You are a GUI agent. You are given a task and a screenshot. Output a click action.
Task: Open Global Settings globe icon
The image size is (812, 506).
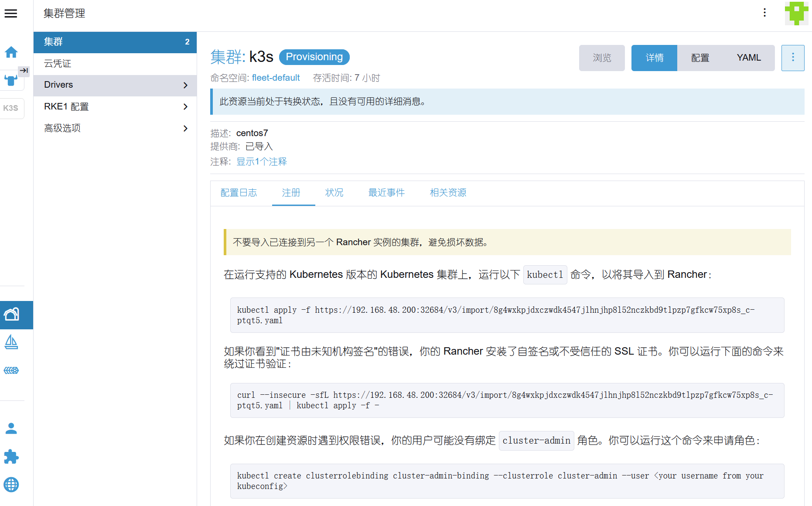(x=11, y=485)
